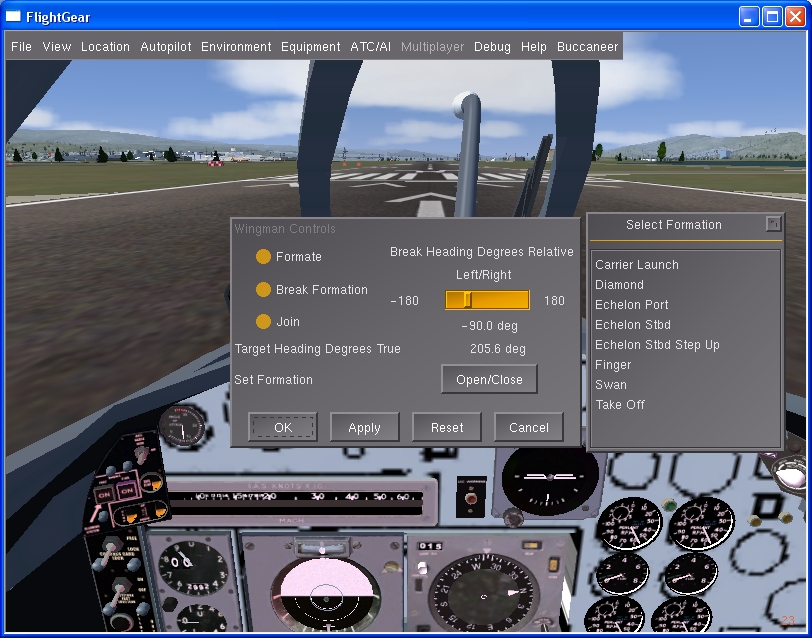Click the attitude indicator instrument
812x638 pixels.
(x=325, y=594)
